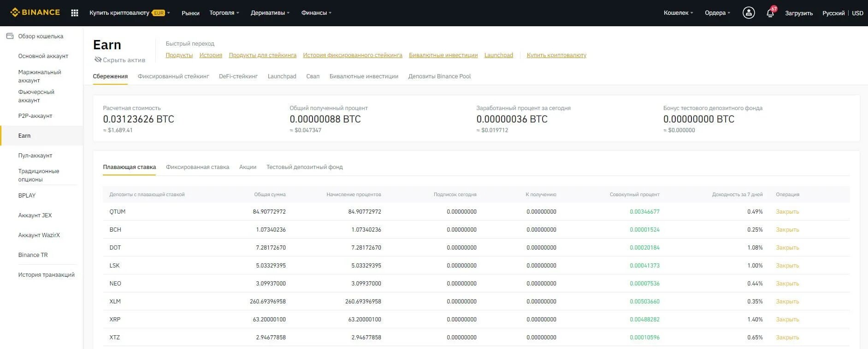Click Закрыть for the XRP row

[787, 320]
